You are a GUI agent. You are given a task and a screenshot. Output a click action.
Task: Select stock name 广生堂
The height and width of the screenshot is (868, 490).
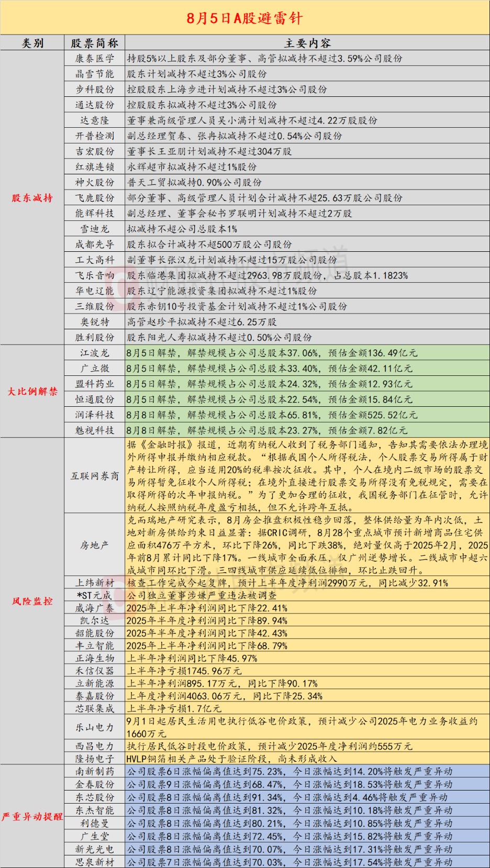(x=95, y=836)
